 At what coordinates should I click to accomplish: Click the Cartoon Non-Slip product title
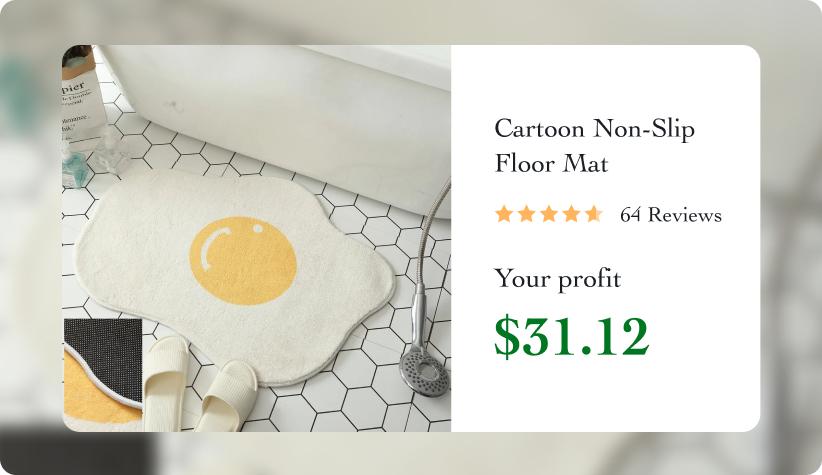tap(594, 129)
